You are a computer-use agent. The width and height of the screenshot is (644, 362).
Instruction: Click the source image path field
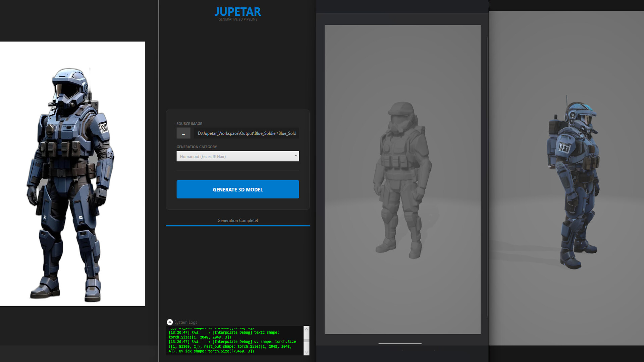pos(247,133)
